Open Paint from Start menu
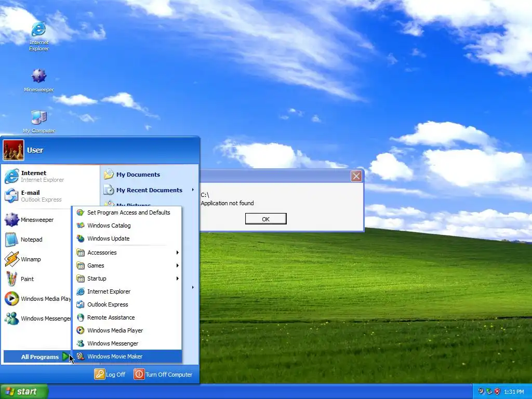This screenshot has width=532, height=399. (37, 278)
